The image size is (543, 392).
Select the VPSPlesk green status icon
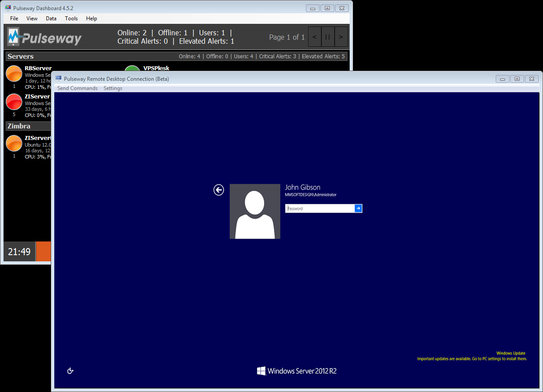pos(132,68)
